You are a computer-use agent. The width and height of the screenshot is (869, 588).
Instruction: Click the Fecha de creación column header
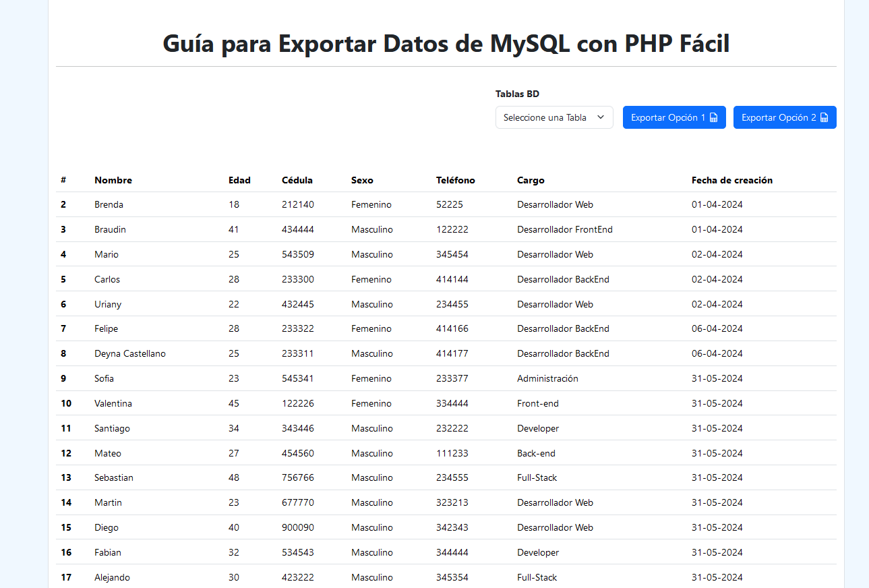(732, 180)
